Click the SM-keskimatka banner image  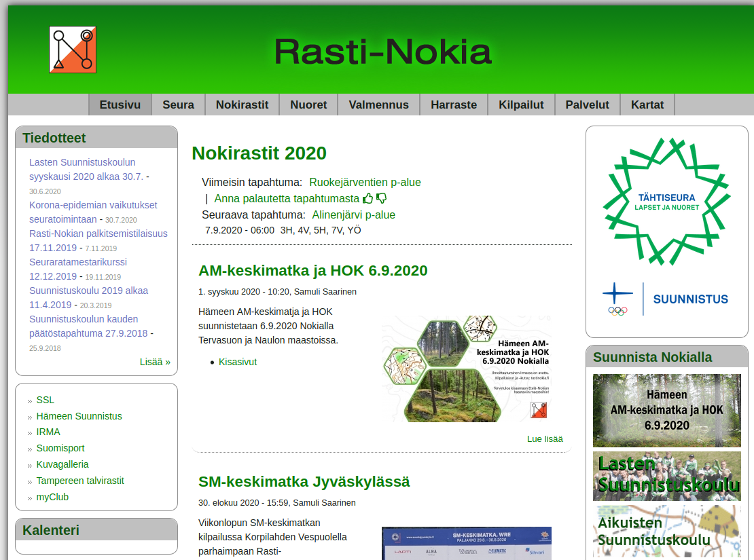(467, 543)
